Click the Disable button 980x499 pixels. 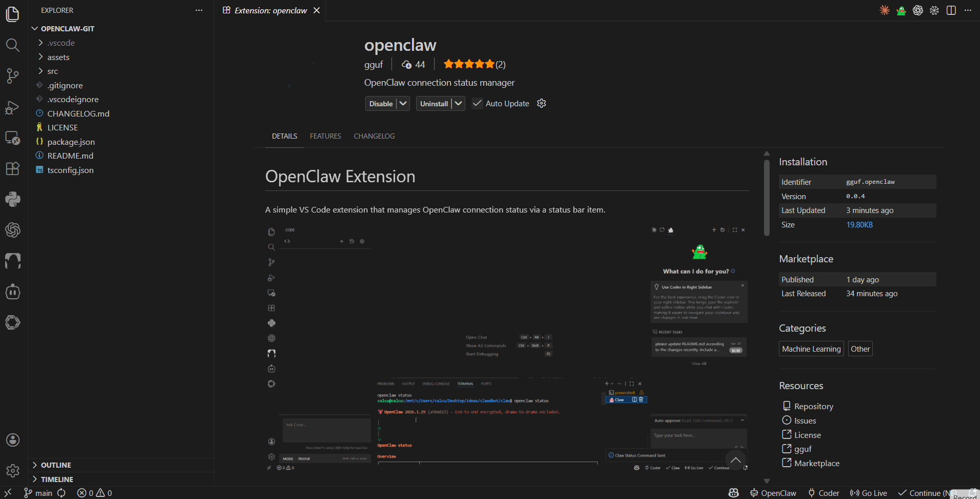(x=381, y=104)
